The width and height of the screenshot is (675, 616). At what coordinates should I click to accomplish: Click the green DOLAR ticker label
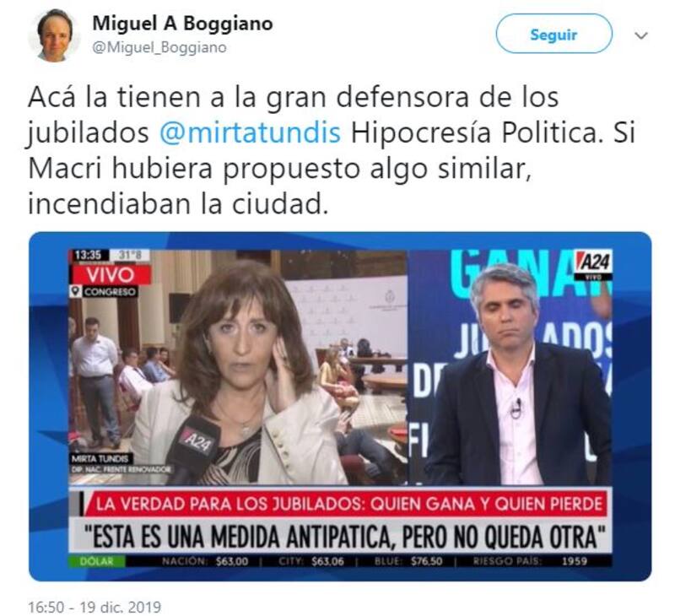[97, 561]
